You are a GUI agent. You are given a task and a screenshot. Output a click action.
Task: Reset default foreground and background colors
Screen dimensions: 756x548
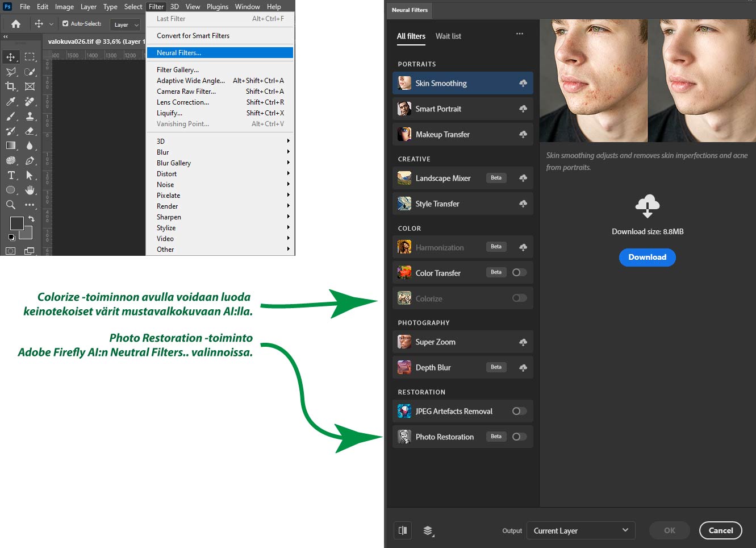click(x=11, y=238)
